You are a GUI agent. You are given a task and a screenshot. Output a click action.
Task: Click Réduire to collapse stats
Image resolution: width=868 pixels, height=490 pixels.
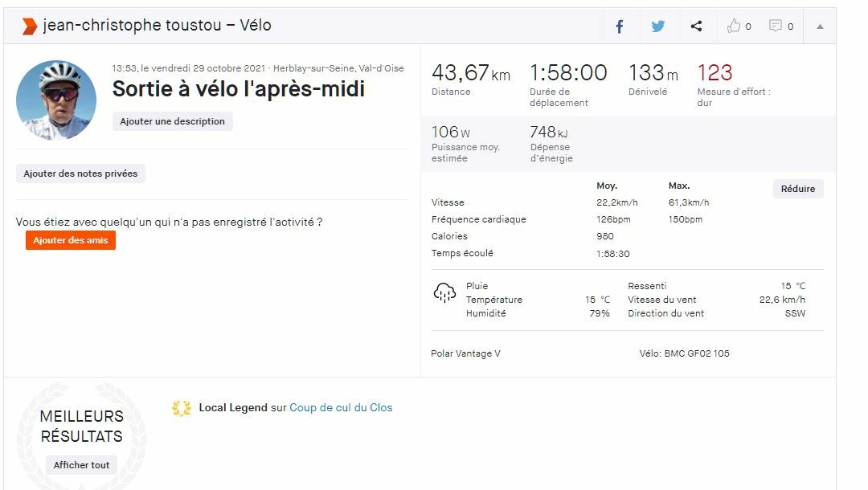coord(798,189)
